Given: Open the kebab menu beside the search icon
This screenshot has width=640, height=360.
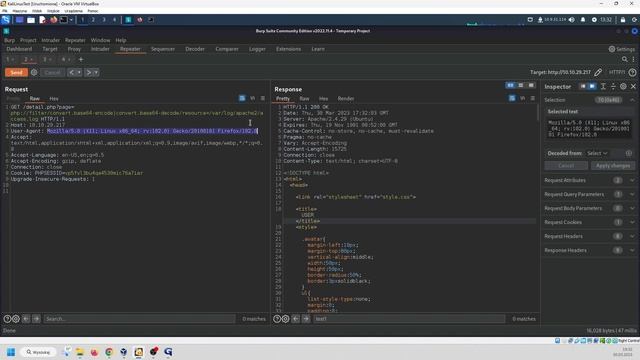Looking at the screenshot, I should point(633,60).
